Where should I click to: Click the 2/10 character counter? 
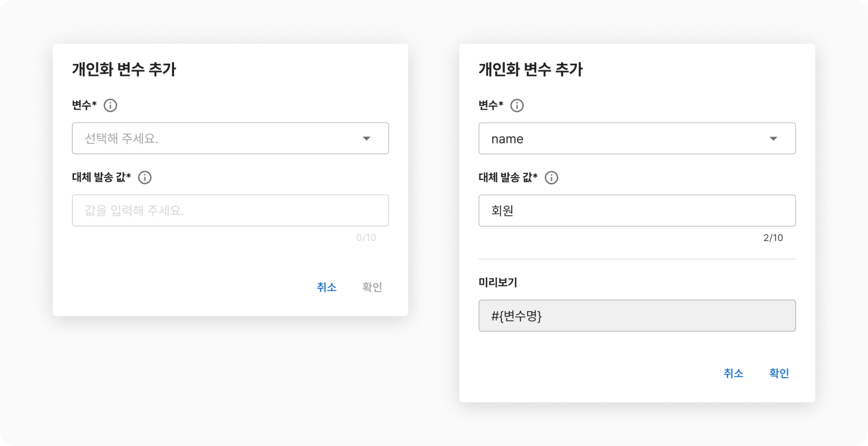click(x=773, y=237)
